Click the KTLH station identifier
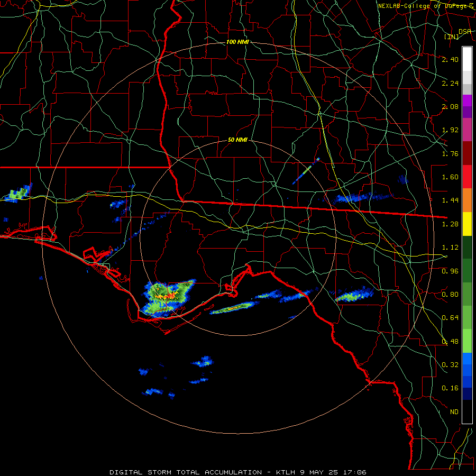476x476 pixels. tap(286, 472)
